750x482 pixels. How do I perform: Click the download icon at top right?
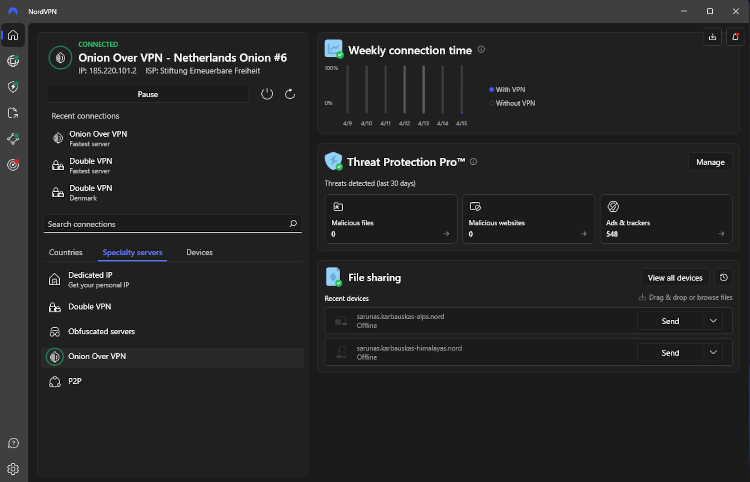pos(713,37)
